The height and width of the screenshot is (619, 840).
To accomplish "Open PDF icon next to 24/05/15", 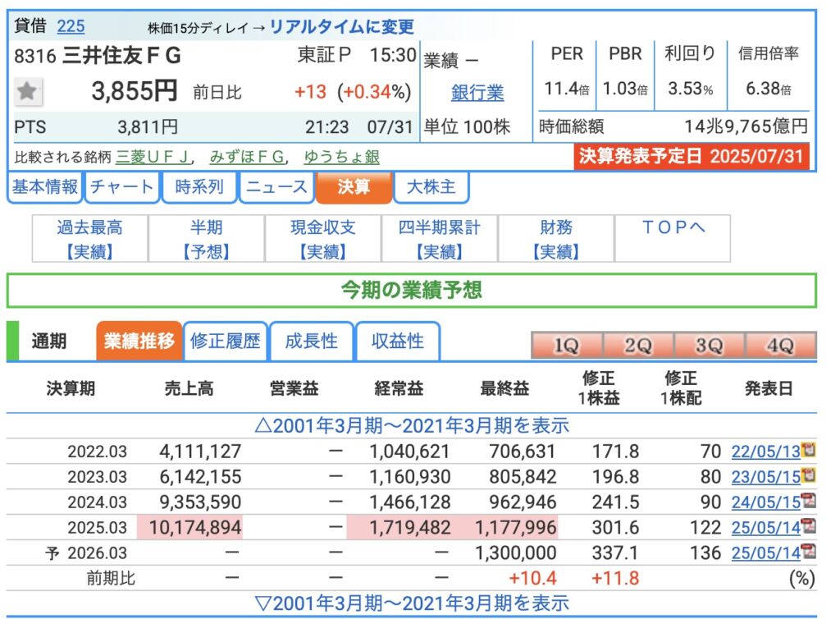I will [808, 501].
